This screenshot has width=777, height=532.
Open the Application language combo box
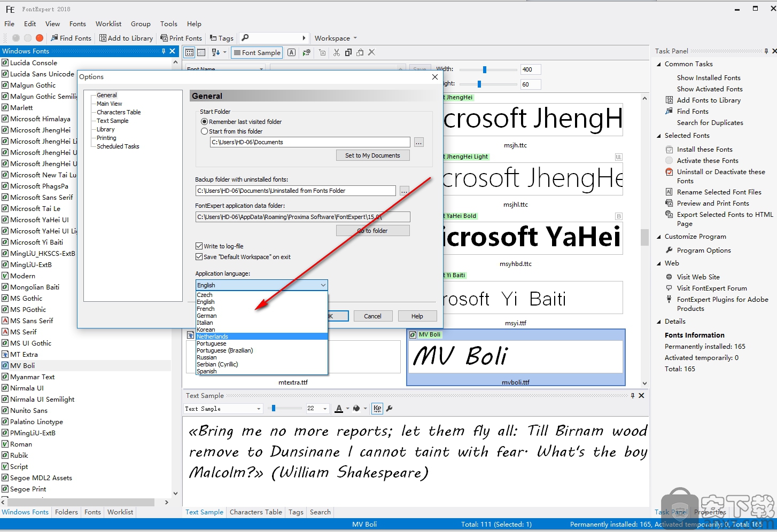(262, 285)
